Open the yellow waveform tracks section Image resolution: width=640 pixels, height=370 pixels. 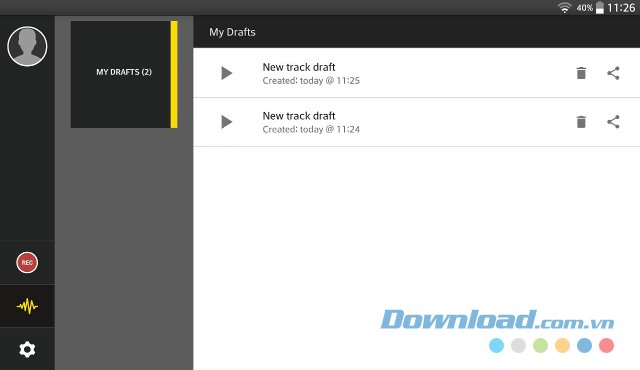(x=27, y=306)
